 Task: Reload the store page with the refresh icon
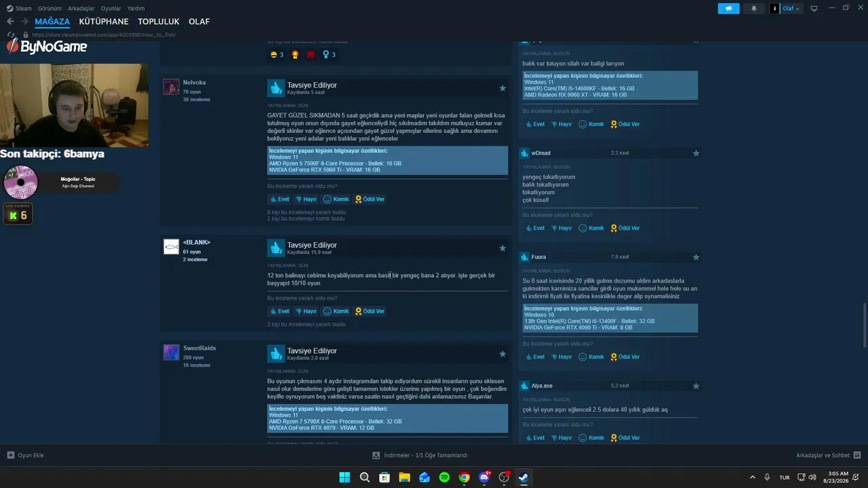point(11,35)
